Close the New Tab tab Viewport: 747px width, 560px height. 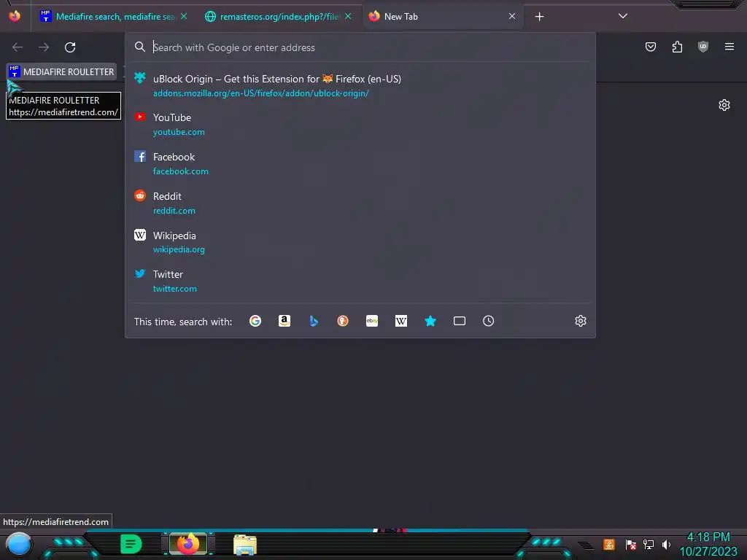(512, 17)
